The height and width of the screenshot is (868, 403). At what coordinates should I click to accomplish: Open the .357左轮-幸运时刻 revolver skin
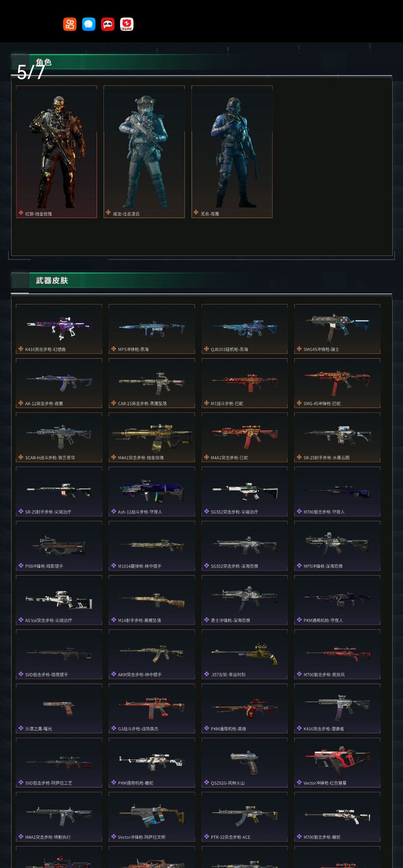tap(244, 654)
